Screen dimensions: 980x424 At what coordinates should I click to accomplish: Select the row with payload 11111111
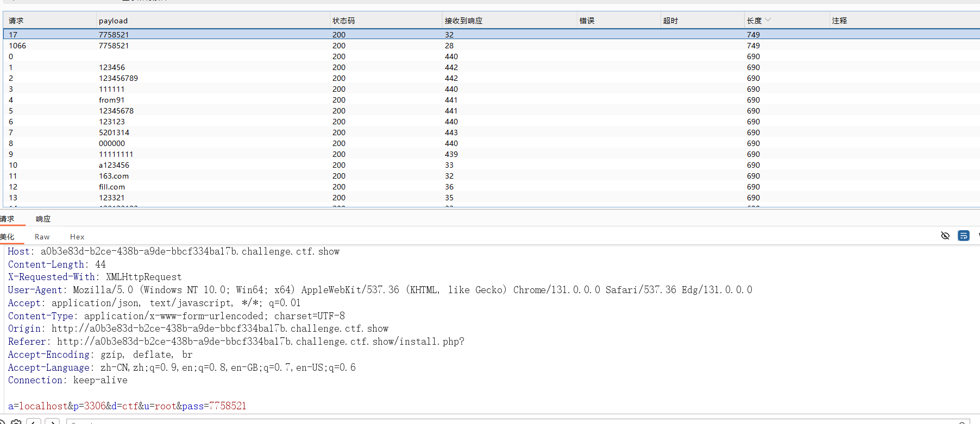[492, 154]
